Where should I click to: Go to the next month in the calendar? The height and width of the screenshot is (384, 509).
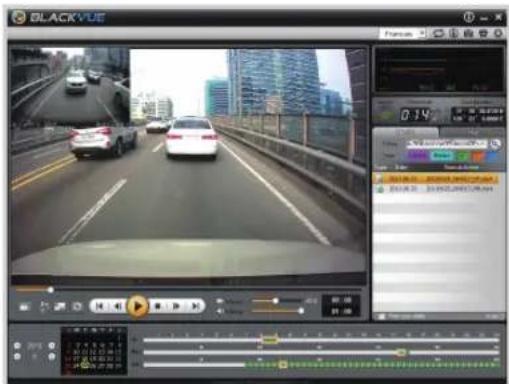(x=52, y=356)
